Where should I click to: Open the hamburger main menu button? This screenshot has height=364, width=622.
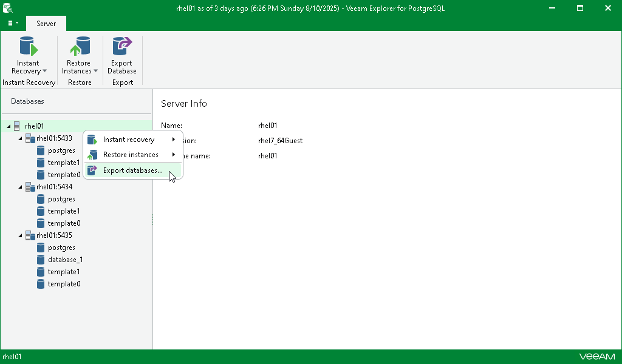click(x=13, y=24)
